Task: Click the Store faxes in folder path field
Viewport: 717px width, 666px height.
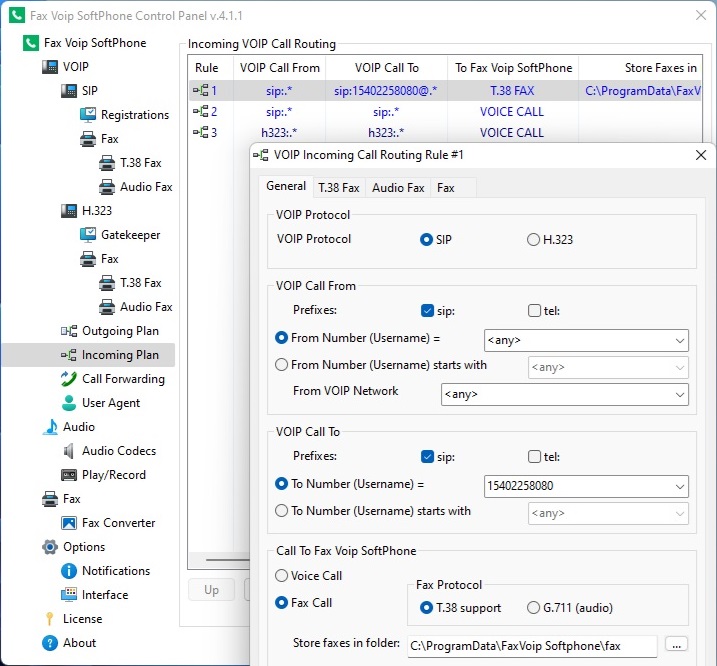Action: pyautogui.click(x=532, y=646)
